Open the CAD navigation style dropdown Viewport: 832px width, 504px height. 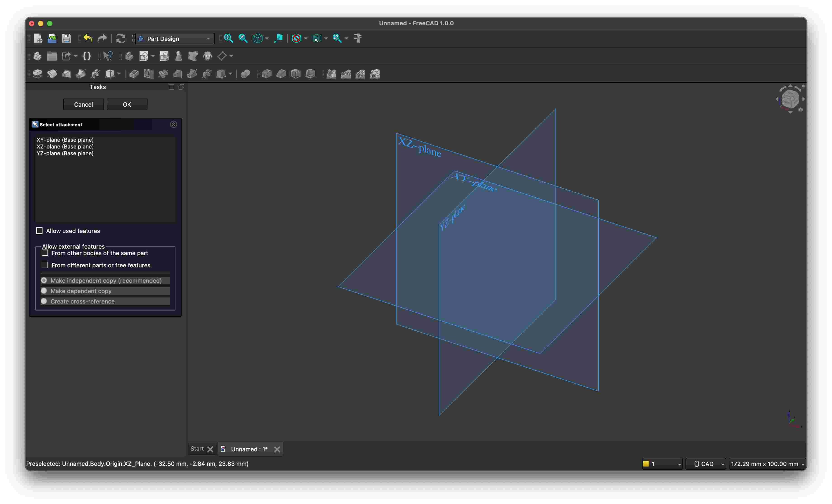[706, 464]
